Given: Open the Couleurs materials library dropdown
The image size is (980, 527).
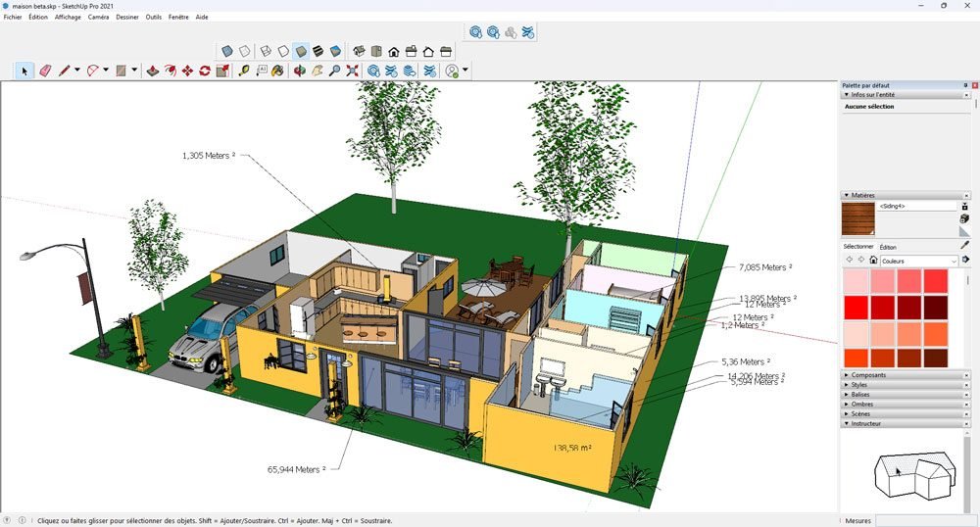Looking at the screenshot, I should 919,261.
